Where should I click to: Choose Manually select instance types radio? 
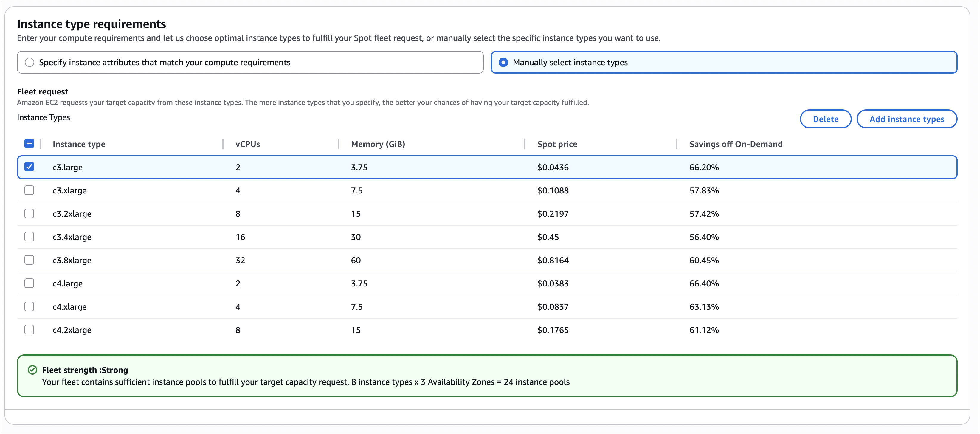pos(503,62)
